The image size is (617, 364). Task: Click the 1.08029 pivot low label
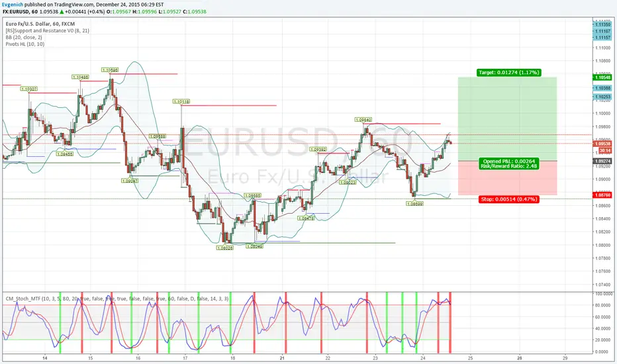click(225, 248)
